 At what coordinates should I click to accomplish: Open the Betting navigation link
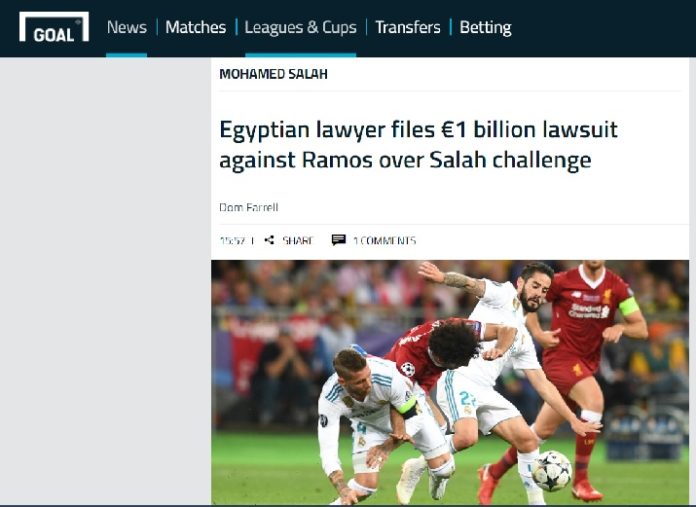[x=485, y=28]
